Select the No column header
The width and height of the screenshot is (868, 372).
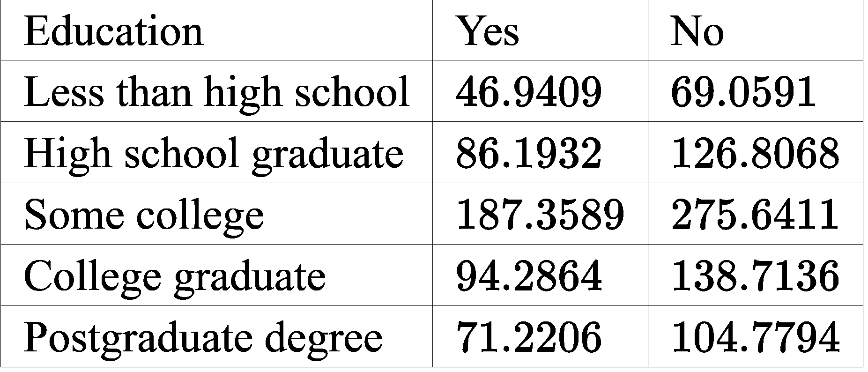point(697,31)
